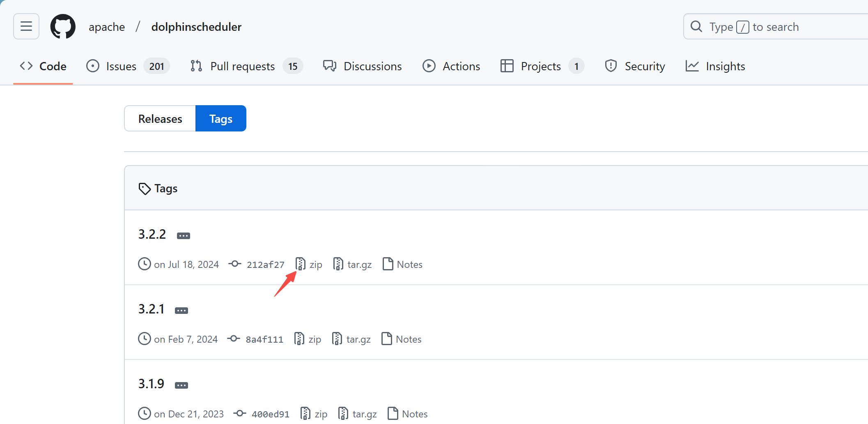Switch to the Code tab

[43, 66]
